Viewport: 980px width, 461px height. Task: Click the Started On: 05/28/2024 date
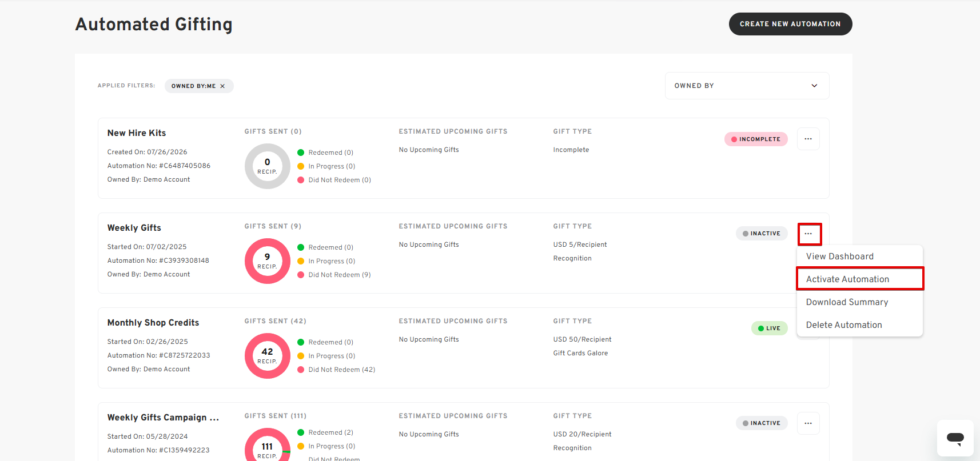[x=148, y=436]
